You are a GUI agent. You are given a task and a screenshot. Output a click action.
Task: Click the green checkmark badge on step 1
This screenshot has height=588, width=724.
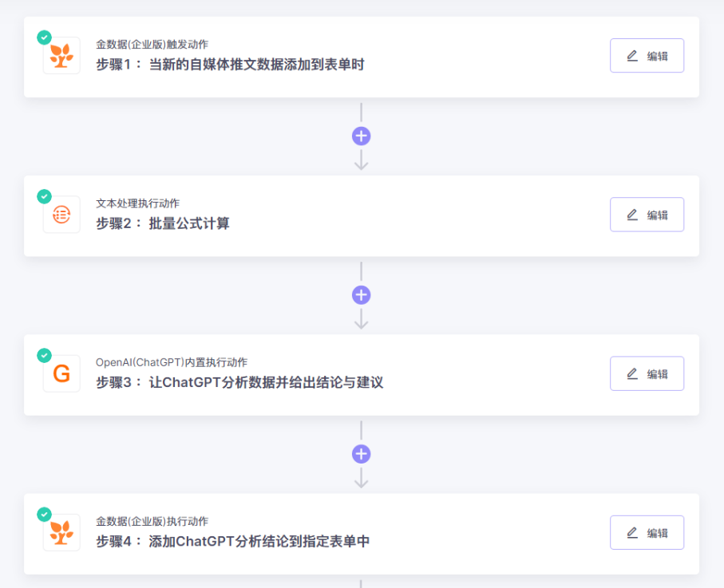click(x=44, y=37)
